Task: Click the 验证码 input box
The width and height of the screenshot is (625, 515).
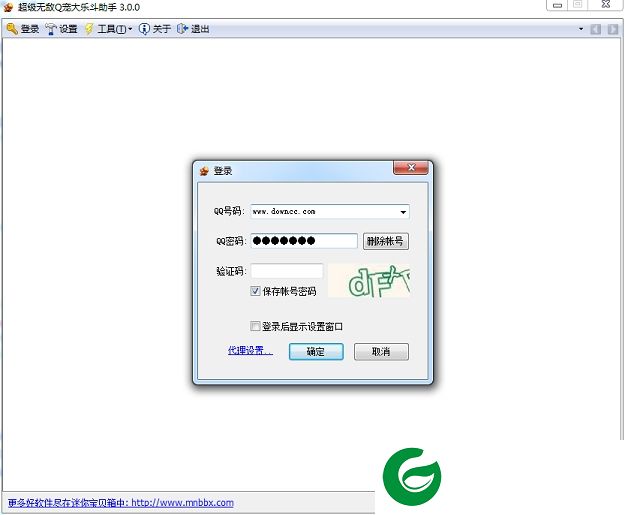Action: (287, 271)
